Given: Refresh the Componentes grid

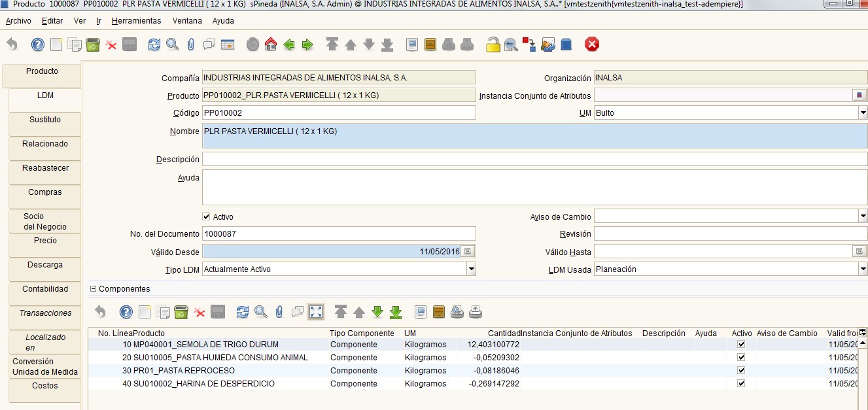Looking at the screenshot, I should tap(243, 312).
